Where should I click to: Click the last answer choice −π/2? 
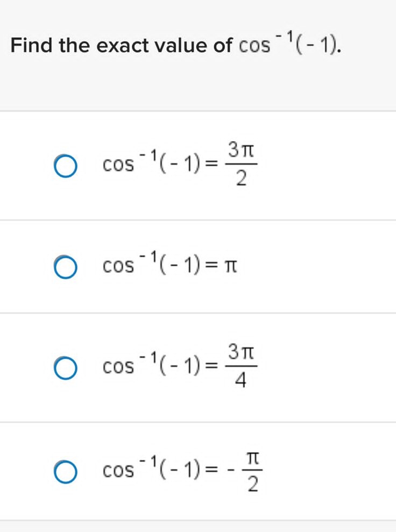(x=180, y=472)
